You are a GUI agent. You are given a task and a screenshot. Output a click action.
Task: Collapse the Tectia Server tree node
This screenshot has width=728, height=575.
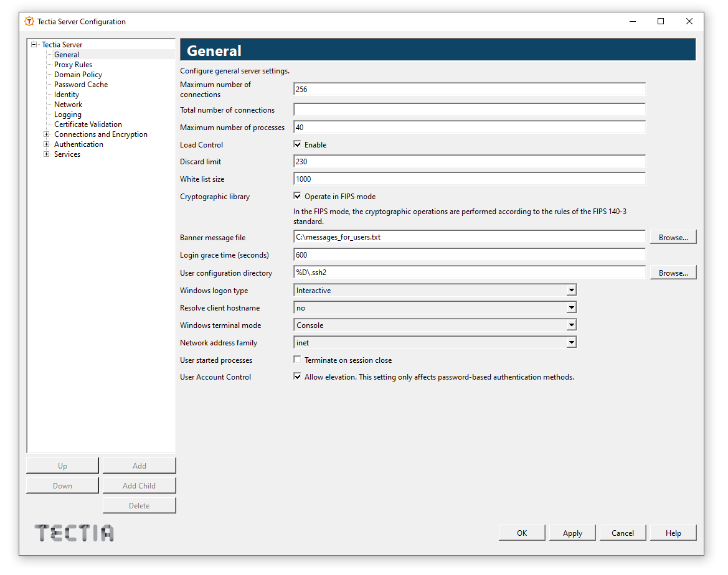[x=34, y=45]
